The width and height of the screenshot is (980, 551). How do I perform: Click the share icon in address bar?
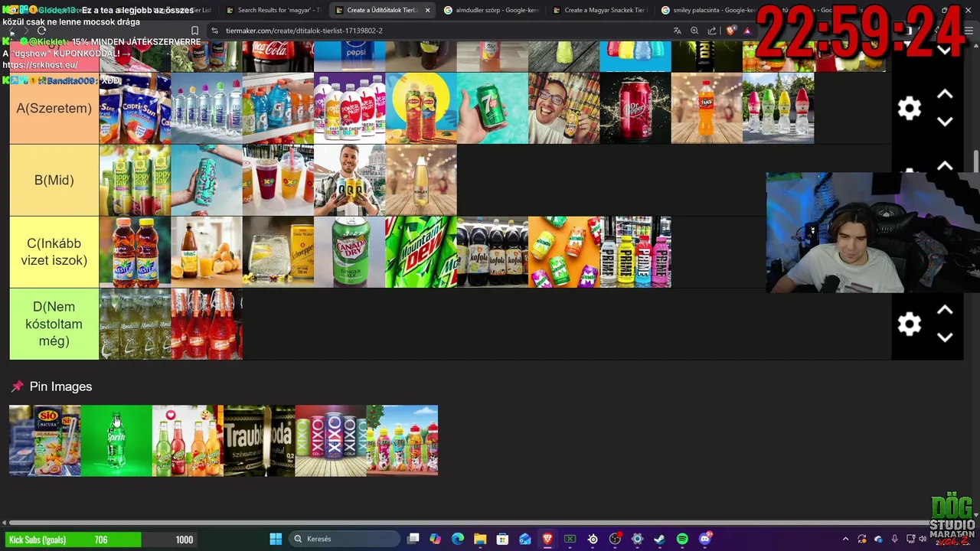(x=712, y=31)
